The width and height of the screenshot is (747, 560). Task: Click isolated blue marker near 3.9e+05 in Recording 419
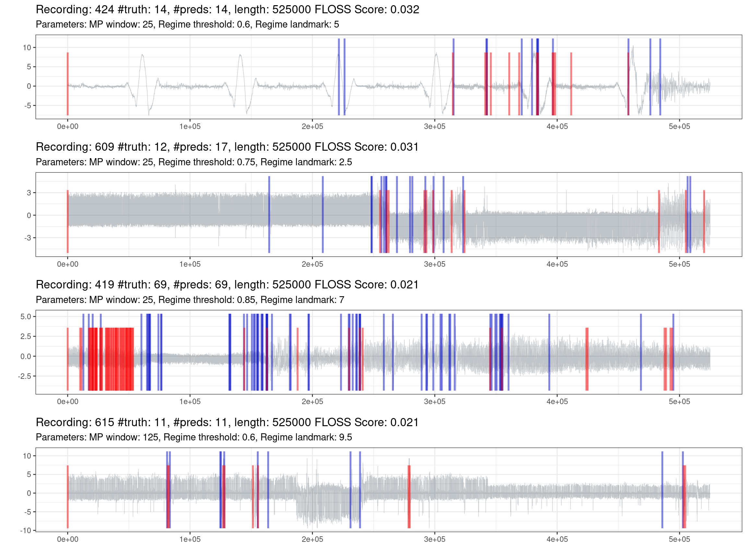coord(549,352)
